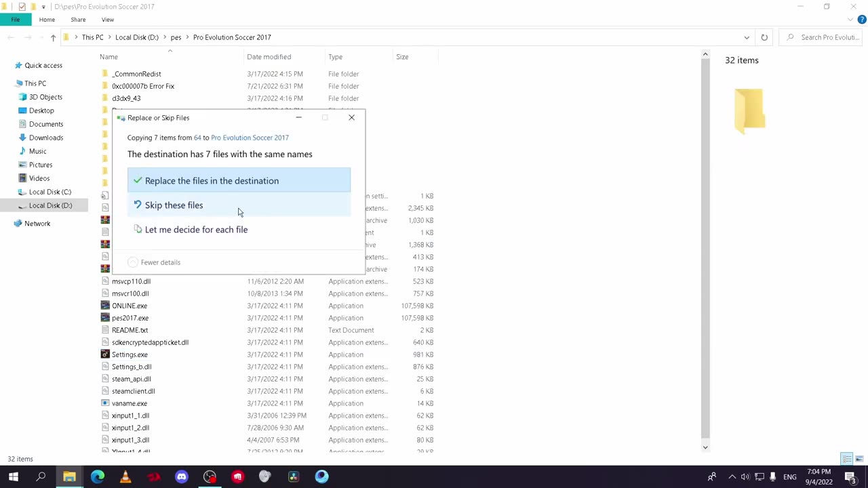This screenshot has height=488, width=868.
Task: Open the source folder link '64'
Action: pos(197,138)
